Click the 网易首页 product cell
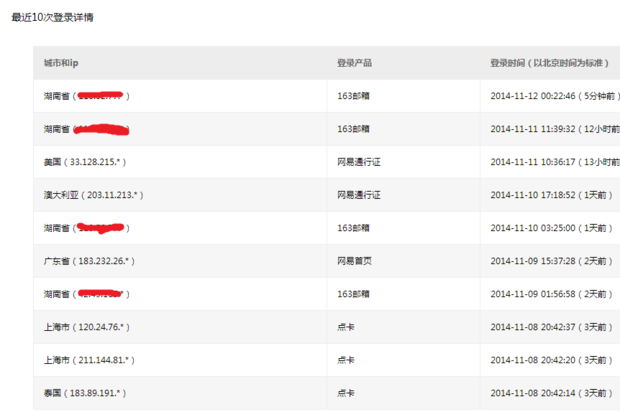 pyautogui.click(x=354, y=261)
